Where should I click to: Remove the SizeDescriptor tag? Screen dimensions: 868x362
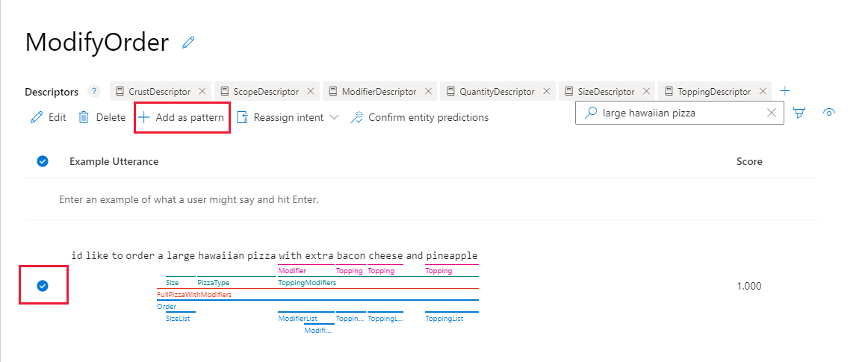tap(646, 91)
